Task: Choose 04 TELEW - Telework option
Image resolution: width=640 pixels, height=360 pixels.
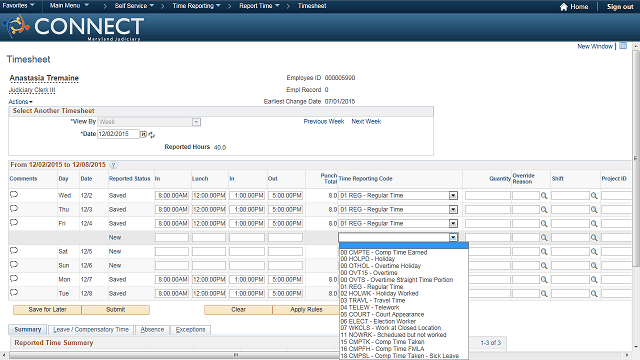Action: [x=370, y=307]
